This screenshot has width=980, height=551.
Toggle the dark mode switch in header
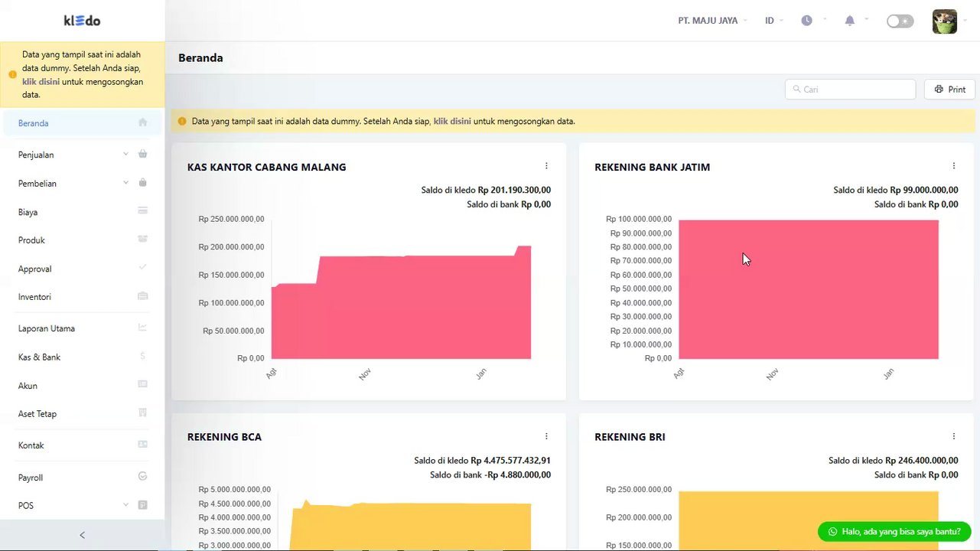[x=900, y=21]
